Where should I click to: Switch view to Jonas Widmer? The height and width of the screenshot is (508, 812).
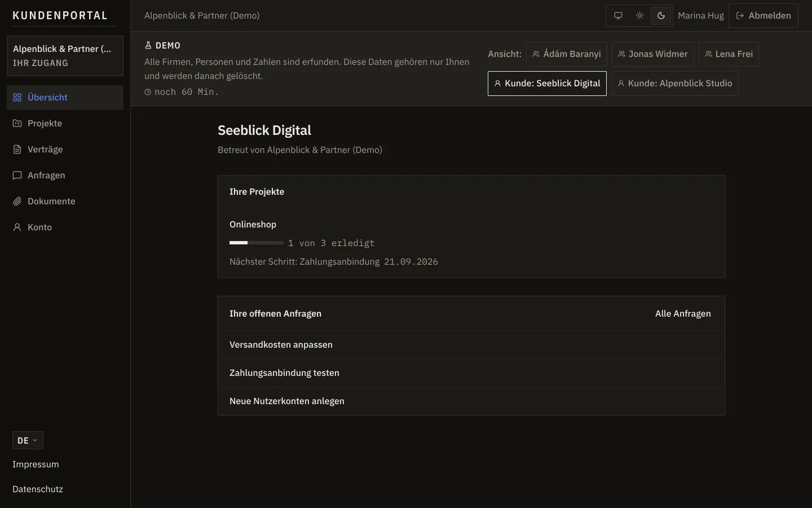(653, 54)
